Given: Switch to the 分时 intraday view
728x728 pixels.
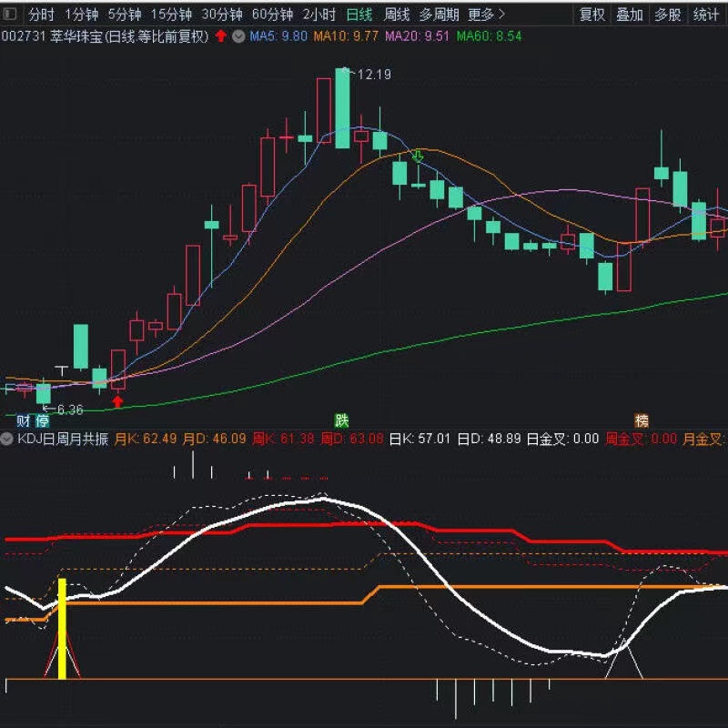Looking at the screenshot, I should (x=41, y=15).
